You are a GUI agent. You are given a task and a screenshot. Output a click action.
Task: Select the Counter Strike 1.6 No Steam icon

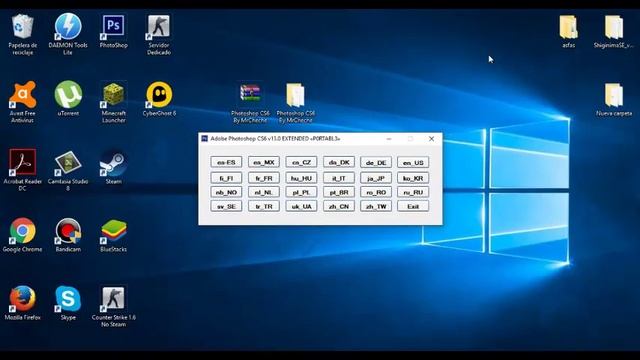click(x=113, y=306)
